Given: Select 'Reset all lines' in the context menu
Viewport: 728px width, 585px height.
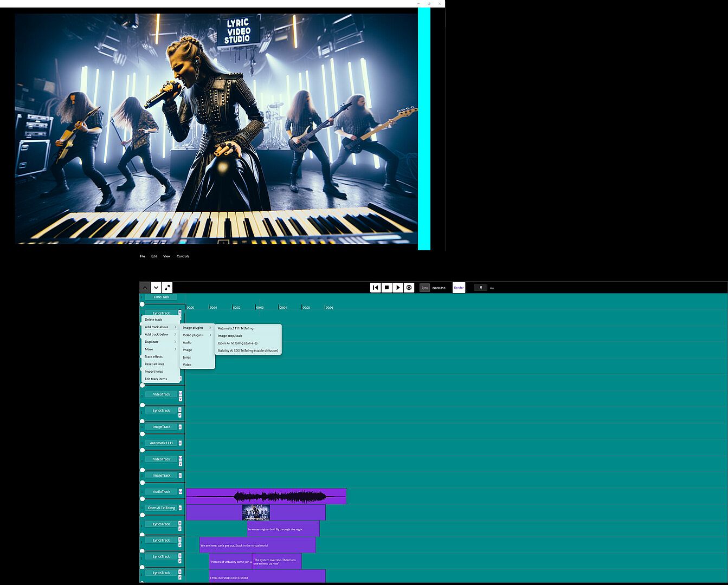Looking at the screenshot, I should pos(160,364).
